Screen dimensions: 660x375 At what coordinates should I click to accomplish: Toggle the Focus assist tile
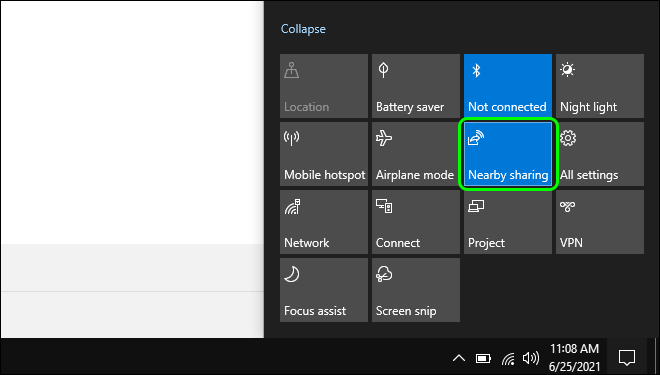[x=324, y=290]
